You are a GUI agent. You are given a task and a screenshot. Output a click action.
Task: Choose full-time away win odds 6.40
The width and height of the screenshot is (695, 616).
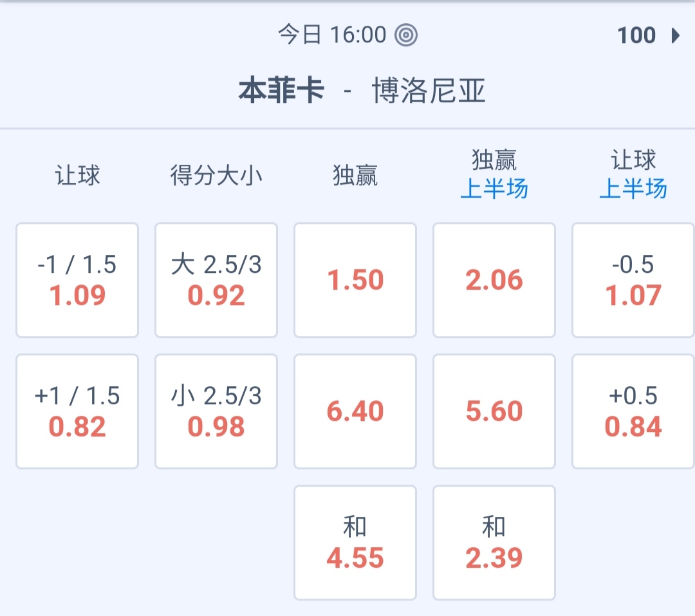tap(355, 411)
